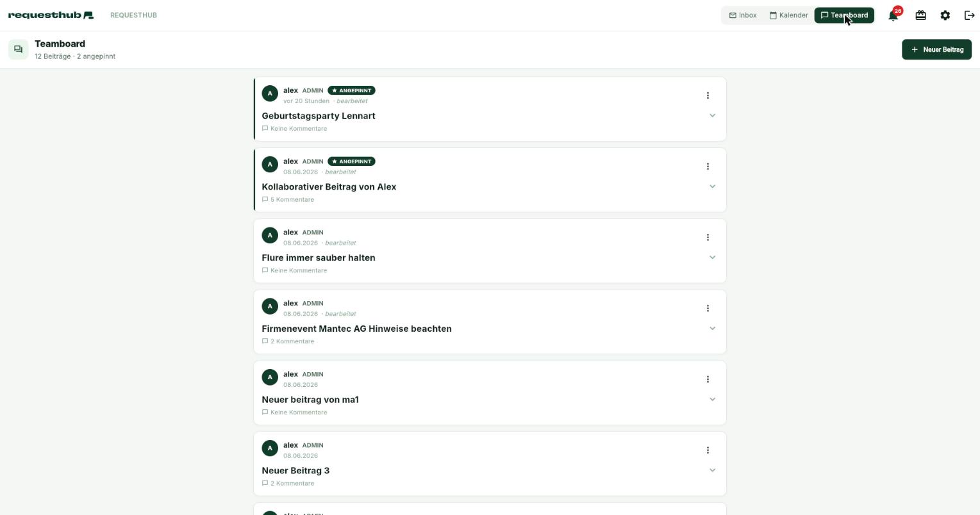The width and height of the screenshot is (980, 515).
Task: Click title Geburtstagsparty Lennart
Action: click(x=319, y=116)
